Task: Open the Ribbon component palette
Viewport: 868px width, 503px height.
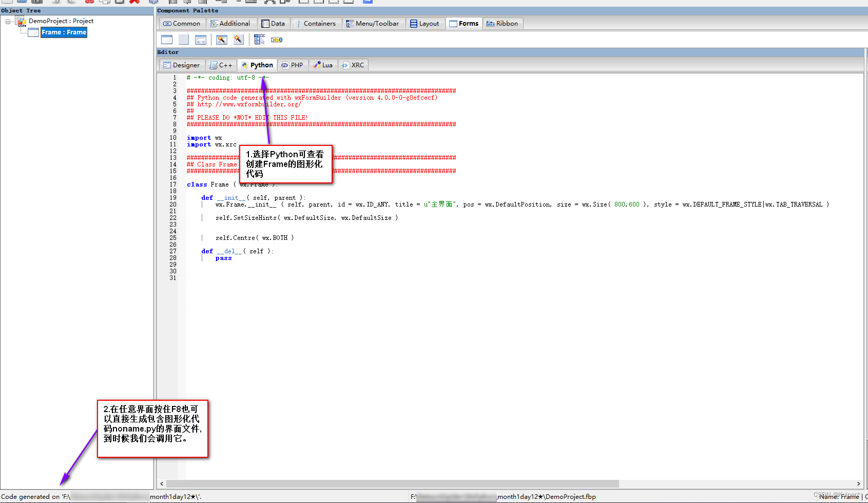Action: click(x=503, y=23)
